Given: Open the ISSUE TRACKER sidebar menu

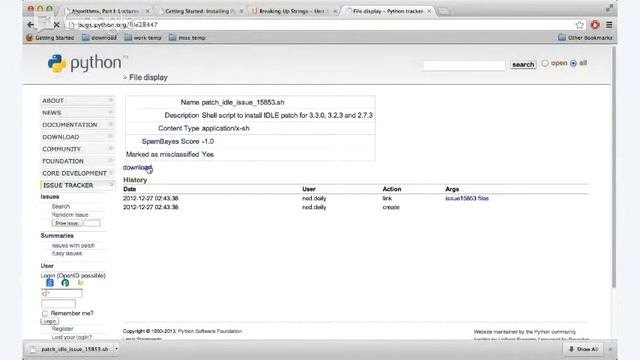Looking at the screenshot, I should point(68,185).
